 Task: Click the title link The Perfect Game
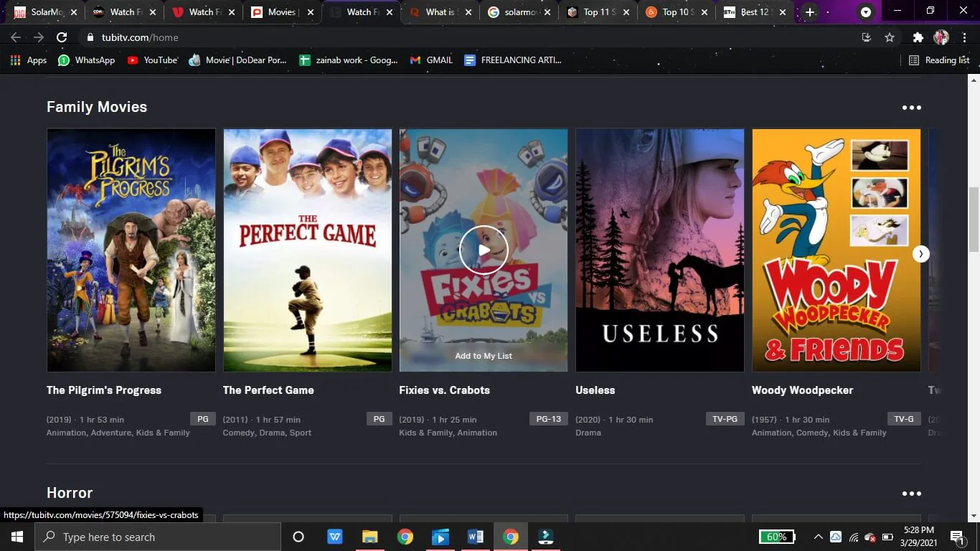(268, 390)
